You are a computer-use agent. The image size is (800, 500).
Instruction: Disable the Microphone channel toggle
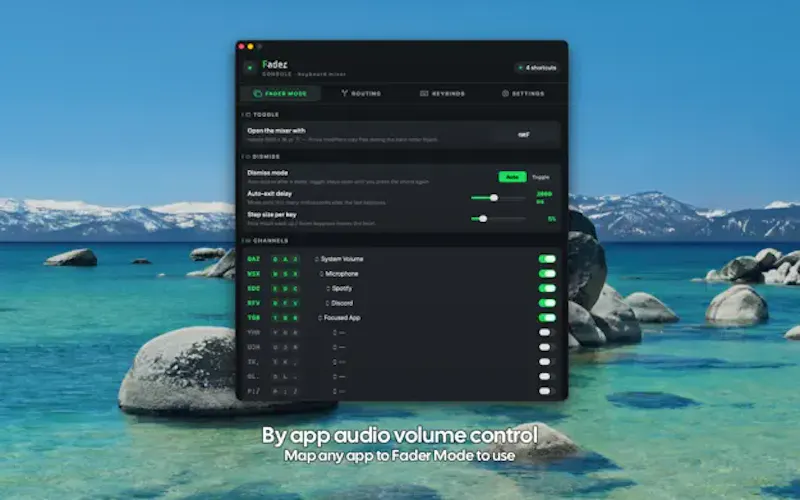pyautogui.click(x=547, y=274)
